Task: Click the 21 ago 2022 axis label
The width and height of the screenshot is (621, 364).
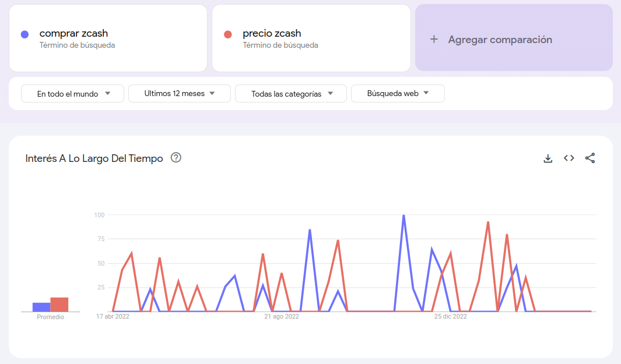Action: pos(282,316)
